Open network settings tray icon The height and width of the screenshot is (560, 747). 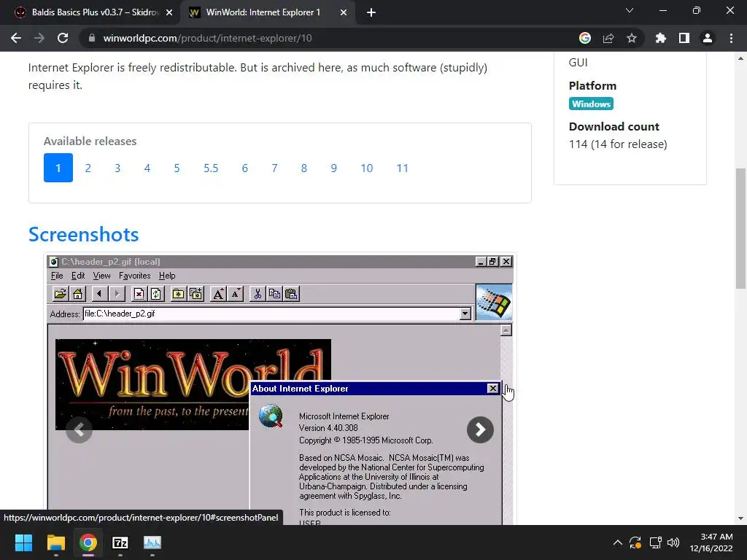(656, 542)
